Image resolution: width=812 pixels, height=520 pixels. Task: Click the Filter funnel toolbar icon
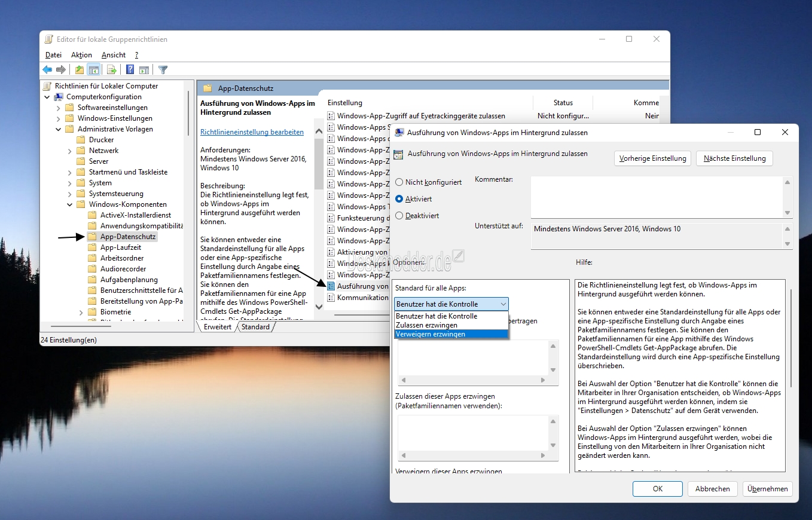click(163, 70)
